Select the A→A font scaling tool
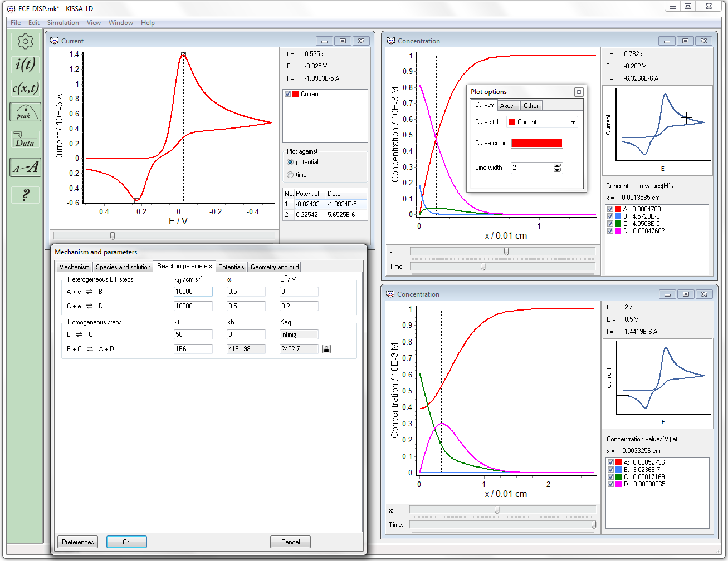 click(25, 168)
